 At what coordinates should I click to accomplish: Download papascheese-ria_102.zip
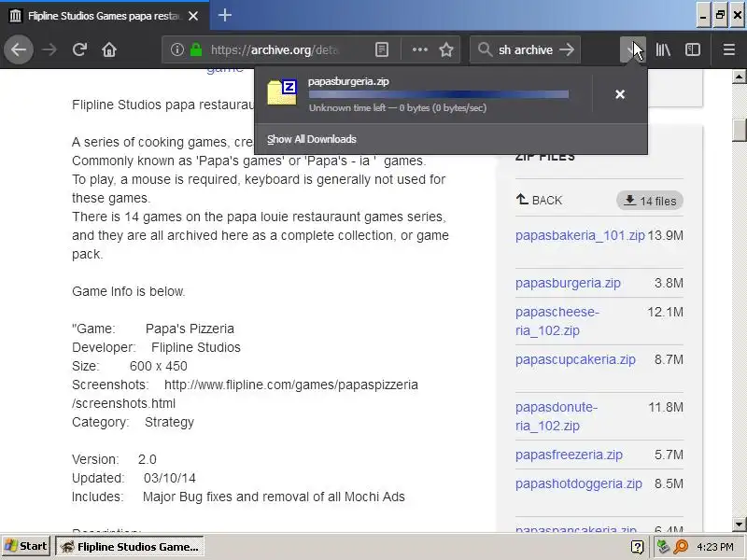tap(557, 321)
